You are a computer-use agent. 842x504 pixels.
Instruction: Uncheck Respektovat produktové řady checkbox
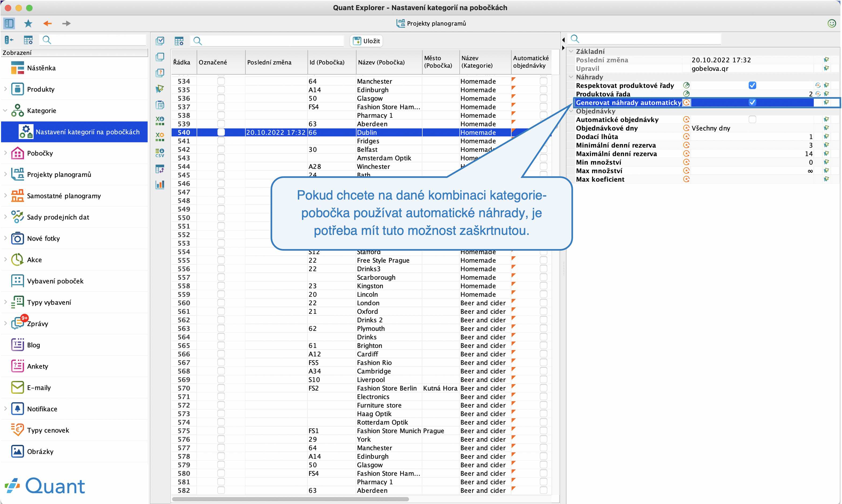click(x=752, y=85)
